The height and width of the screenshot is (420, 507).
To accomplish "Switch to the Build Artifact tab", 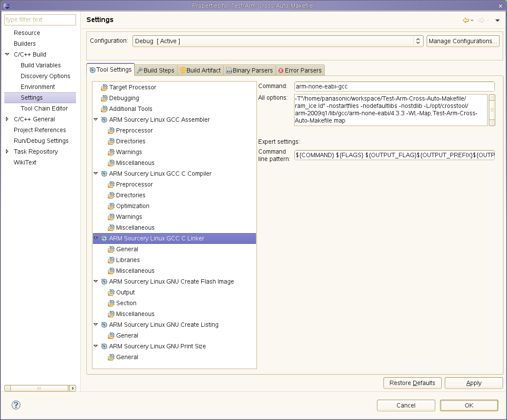I will coord(200,70).
